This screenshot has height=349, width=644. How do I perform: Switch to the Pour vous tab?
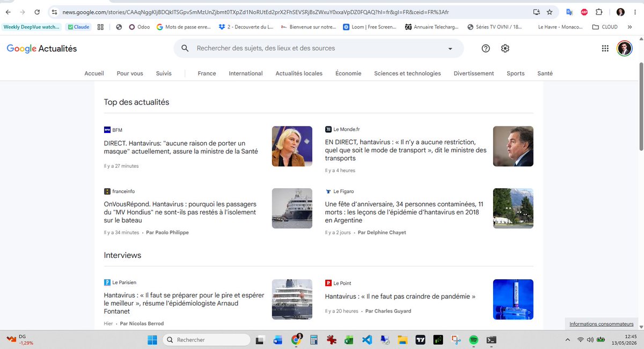click(x=130, y=73)
